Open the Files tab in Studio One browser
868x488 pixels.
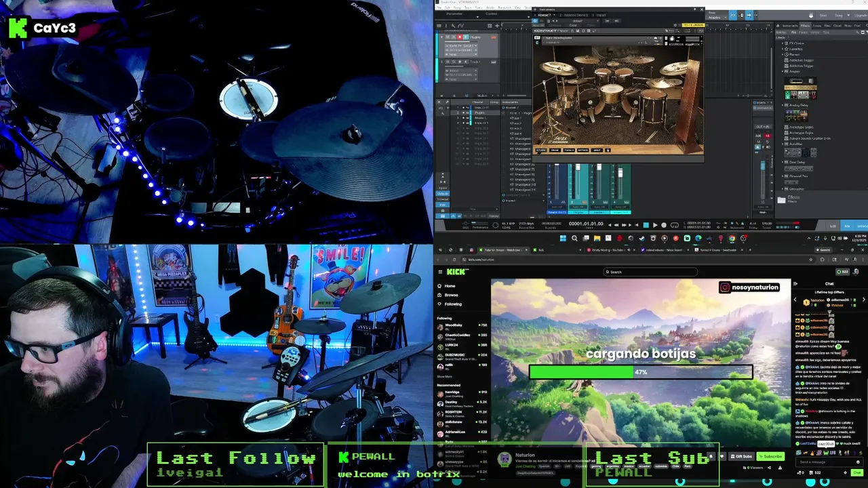click(x=827, y=26)
